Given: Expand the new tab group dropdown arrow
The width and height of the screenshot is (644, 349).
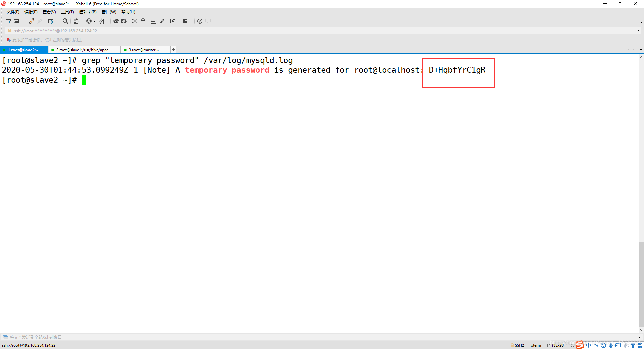Looking at the screenshot, I should (x=178, y=21).
